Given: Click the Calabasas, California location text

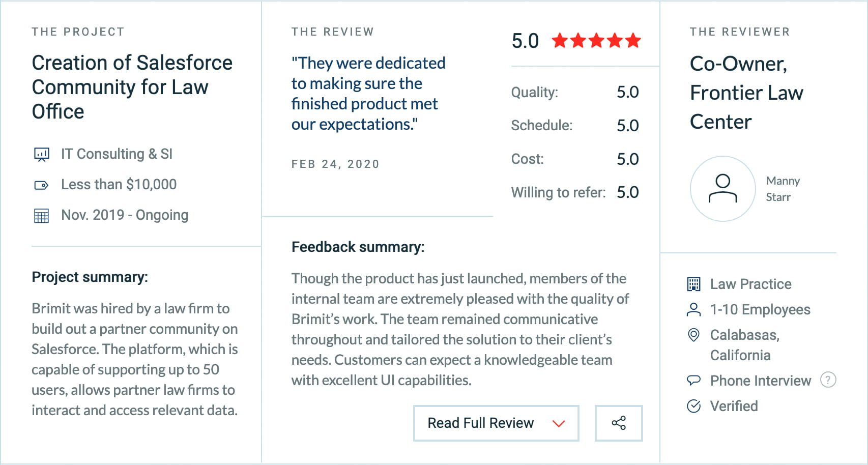Looking at the screenshot, I should point(744,345).
